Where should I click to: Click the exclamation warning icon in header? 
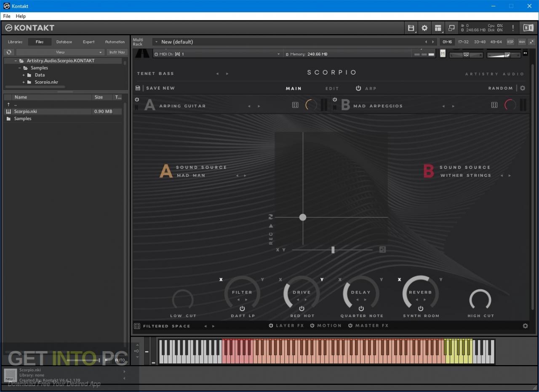pyautogui.click(x=513, y=28)
